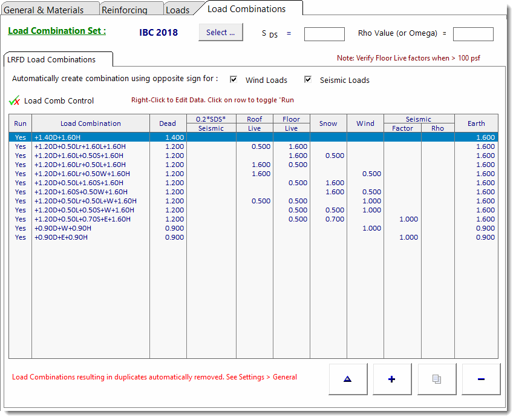Add a new load combination with plus button

[392, 379]
